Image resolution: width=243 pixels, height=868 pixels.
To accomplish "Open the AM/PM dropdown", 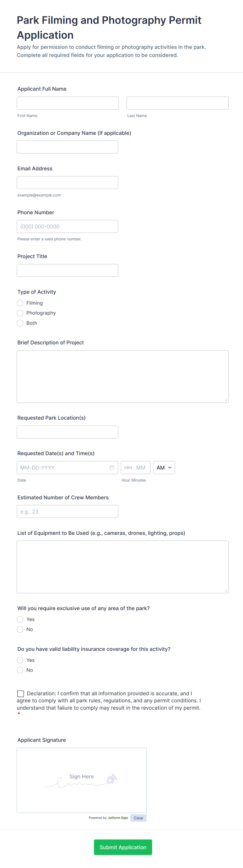I will 164,467.
